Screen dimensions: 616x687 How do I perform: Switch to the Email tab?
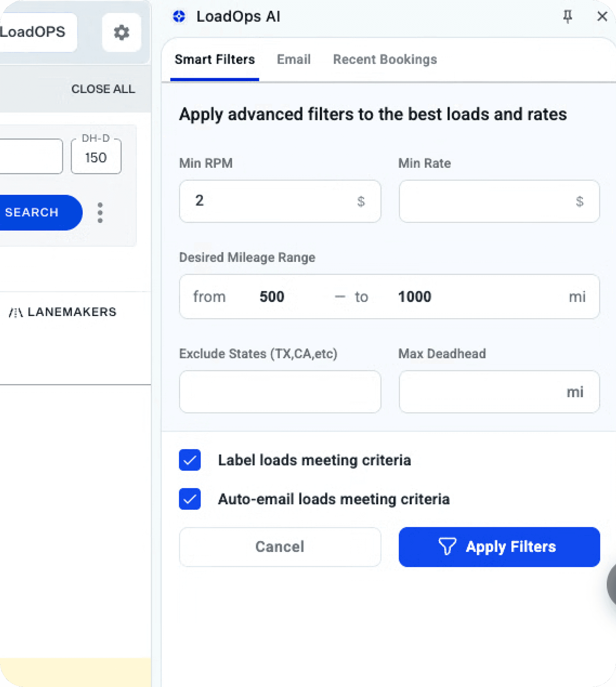pyautogui.click(x=293, y=59)
